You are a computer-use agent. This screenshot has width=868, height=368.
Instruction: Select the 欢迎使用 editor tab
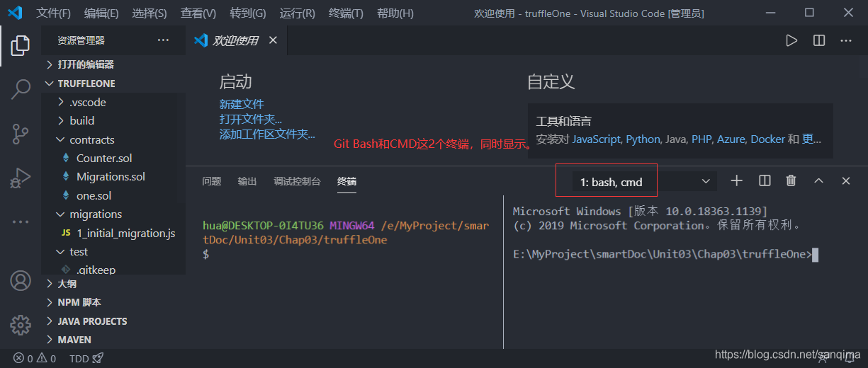click(x=237, y=40)
